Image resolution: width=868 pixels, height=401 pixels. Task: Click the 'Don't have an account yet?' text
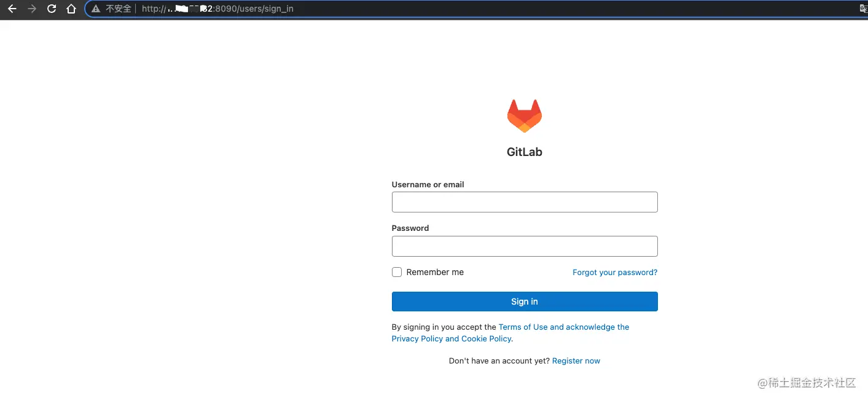(x=499, y=360)
